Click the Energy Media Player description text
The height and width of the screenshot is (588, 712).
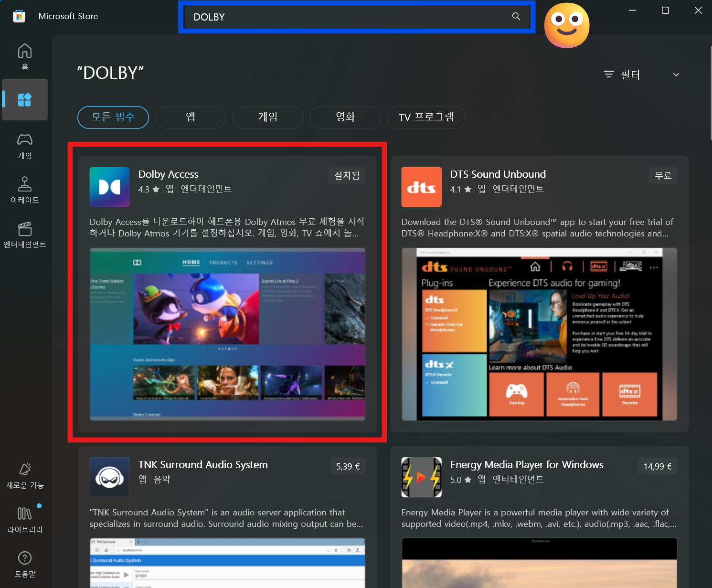coord(539,518)
